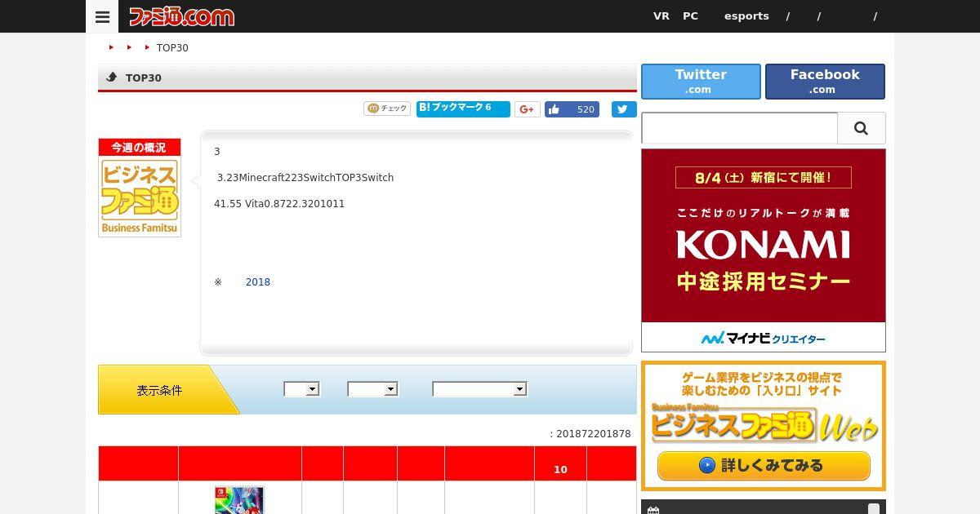
Task: Click the first red breadcrumb arrow
Action: pyautogui.click(x=111, y=47)
